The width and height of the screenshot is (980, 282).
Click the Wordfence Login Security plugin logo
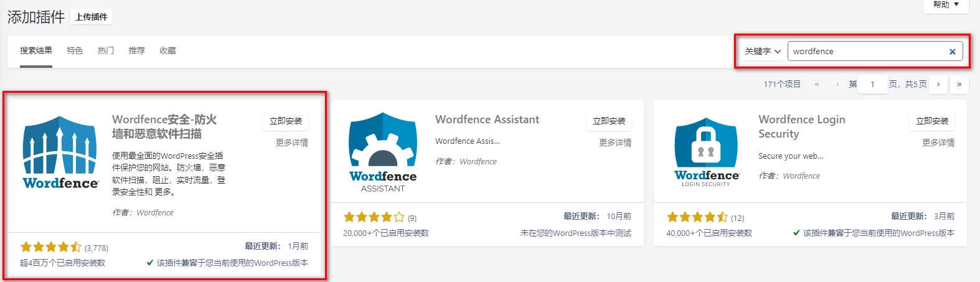[706, 152]
